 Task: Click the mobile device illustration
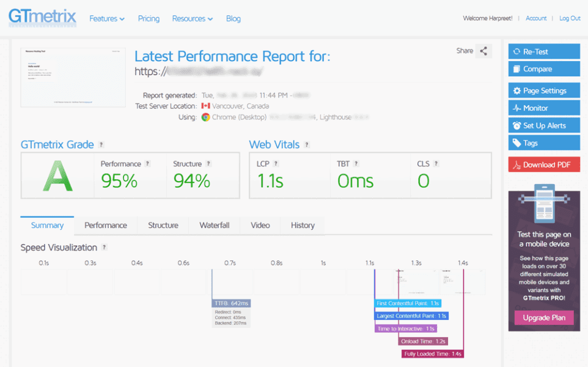(544, 204)
